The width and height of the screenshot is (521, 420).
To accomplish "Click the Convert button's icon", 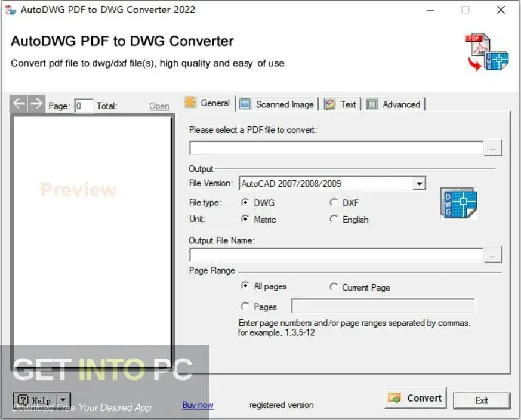I will click(394, 398).
